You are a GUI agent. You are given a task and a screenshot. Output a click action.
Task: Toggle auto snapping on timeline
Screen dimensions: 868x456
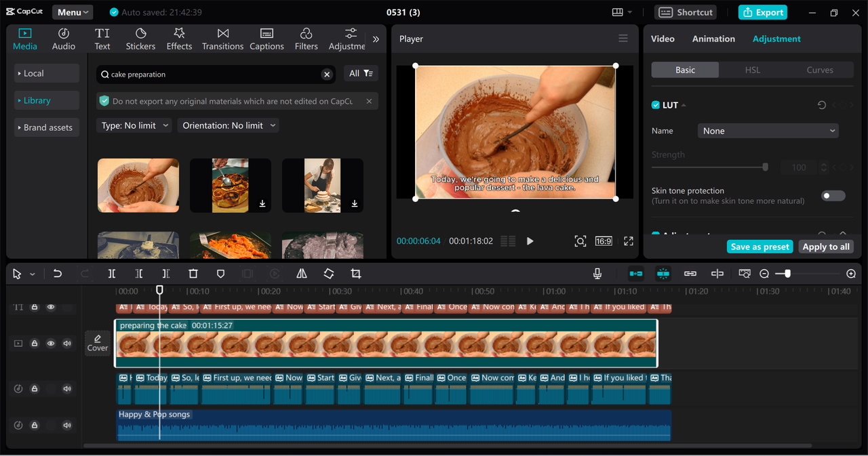tap(663, 274)
